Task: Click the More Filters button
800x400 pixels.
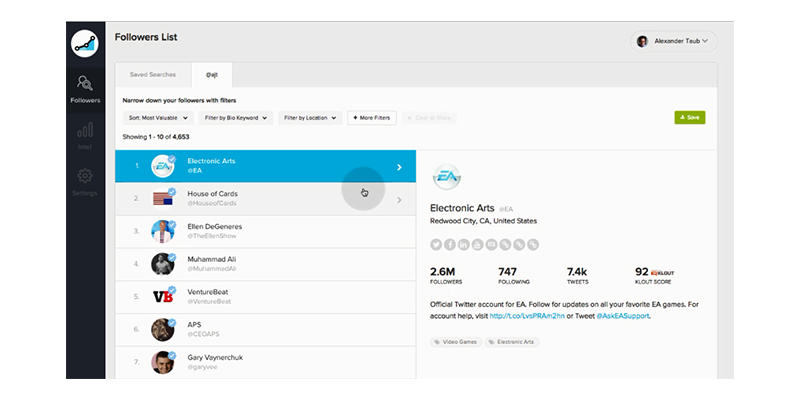Action: pos(372,118)
